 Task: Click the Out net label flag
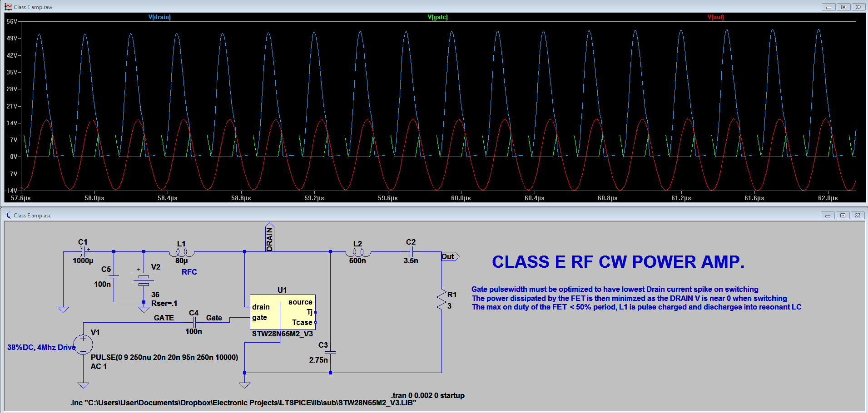coord(450,256)
